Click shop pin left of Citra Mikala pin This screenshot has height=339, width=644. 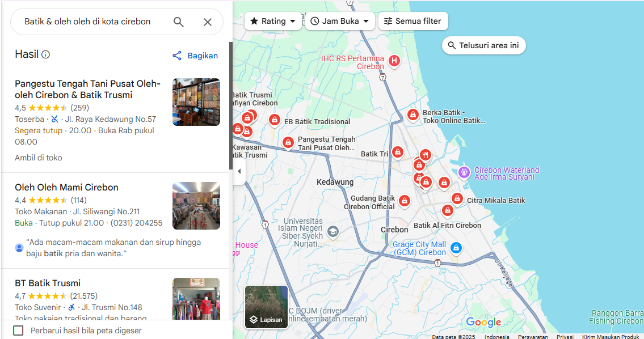pyautogui.click(x=444, y=183)
